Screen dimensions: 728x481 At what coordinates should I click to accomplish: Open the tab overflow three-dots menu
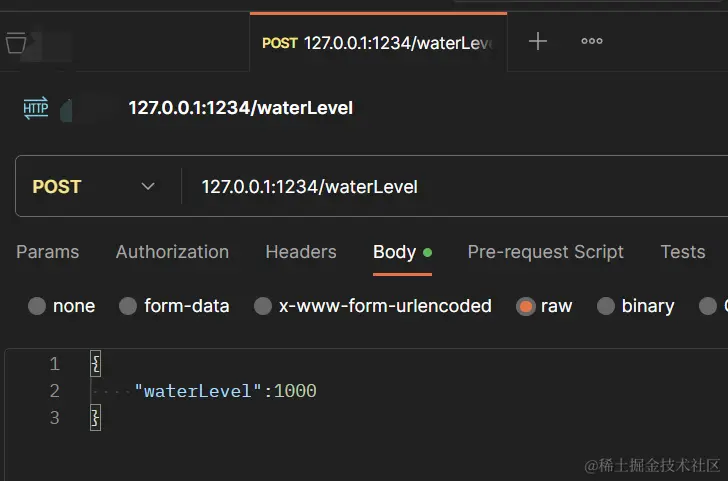click(592, 41)
